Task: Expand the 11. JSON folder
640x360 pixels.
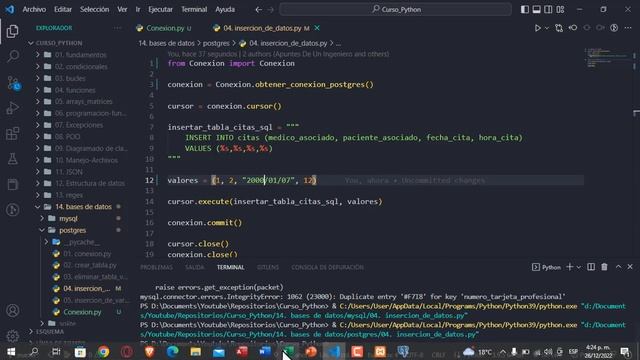Action: pos(69,172)
